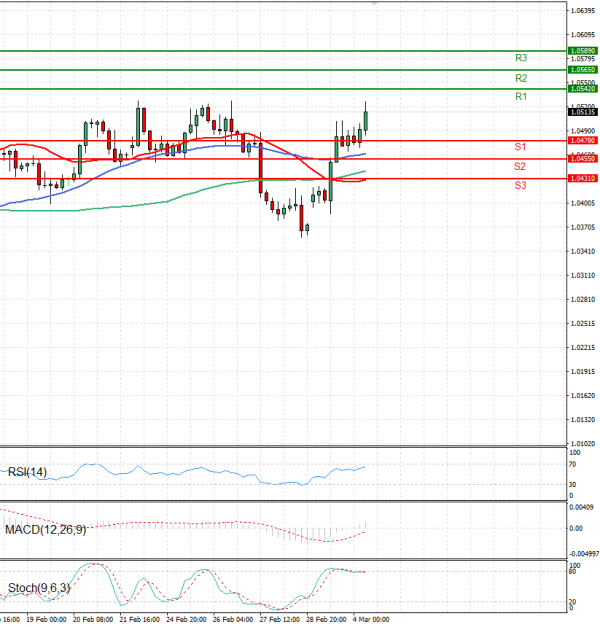
Task: Click the S1 support label
Action: [x=520, y=147]
